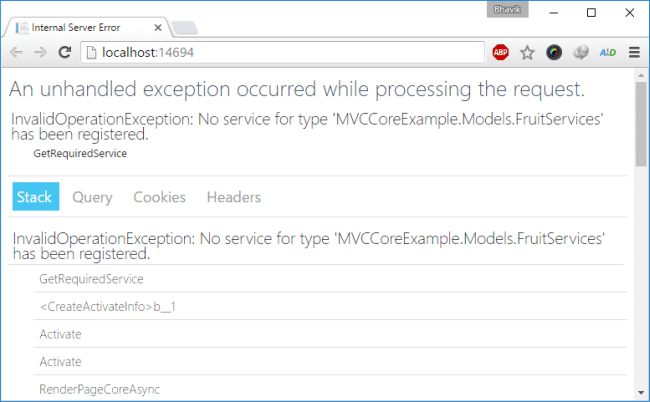Select the Stack tab
The height and width of the screenshot is (402, 650).
point(35,197)
